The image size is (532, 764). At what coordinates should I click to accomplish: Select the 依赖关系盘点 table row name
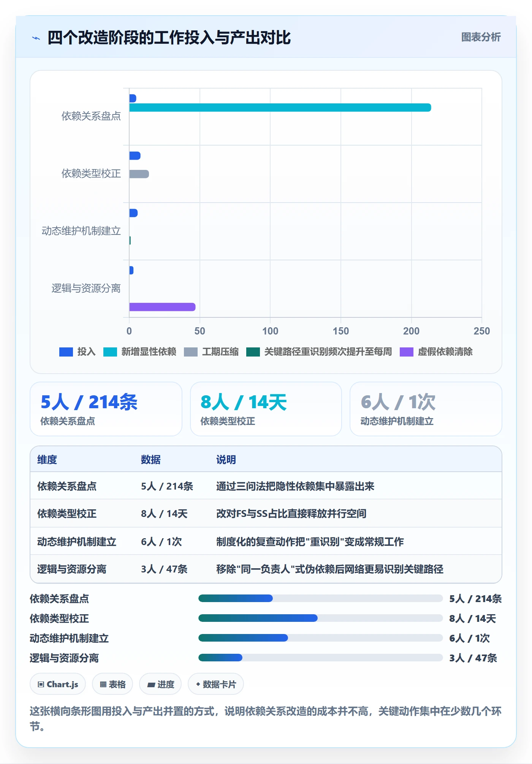67,486
